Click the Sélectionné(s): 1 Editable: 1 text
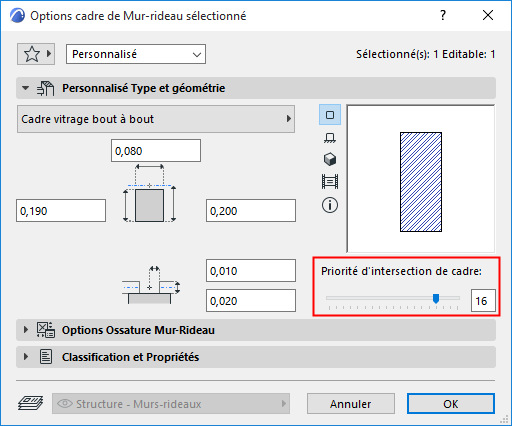 click(x=425, y=54)
